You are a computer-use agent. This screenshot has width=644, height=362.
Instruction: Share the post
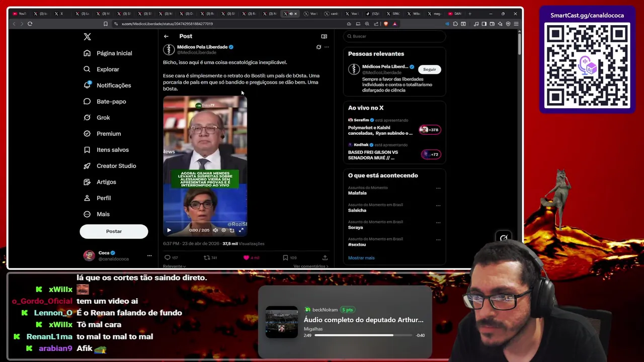325,257
